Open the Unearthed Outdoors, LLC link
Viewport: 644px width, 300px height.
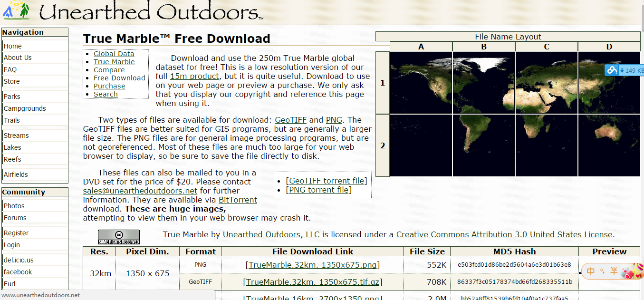click(x=271, y=234)
